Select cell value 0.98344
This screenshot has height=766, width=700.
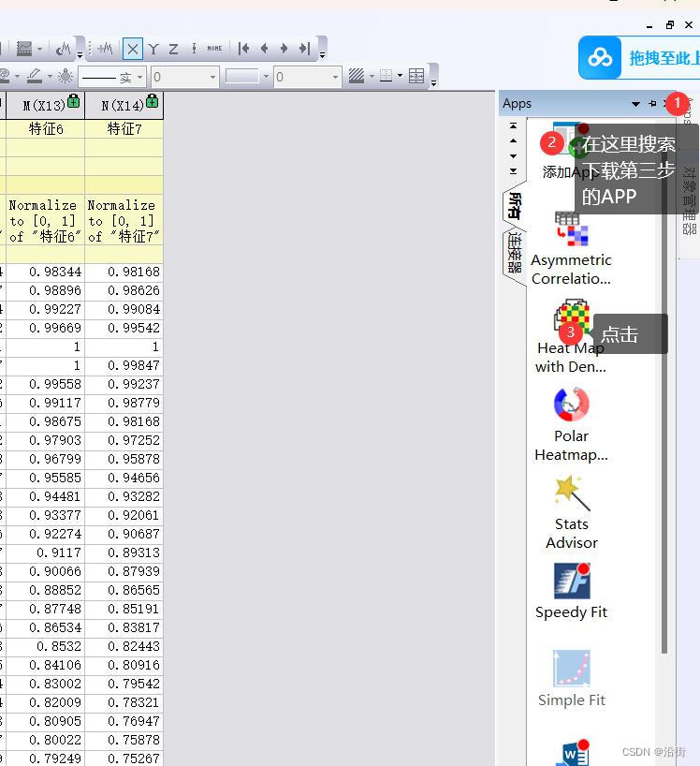pos(46,273)
